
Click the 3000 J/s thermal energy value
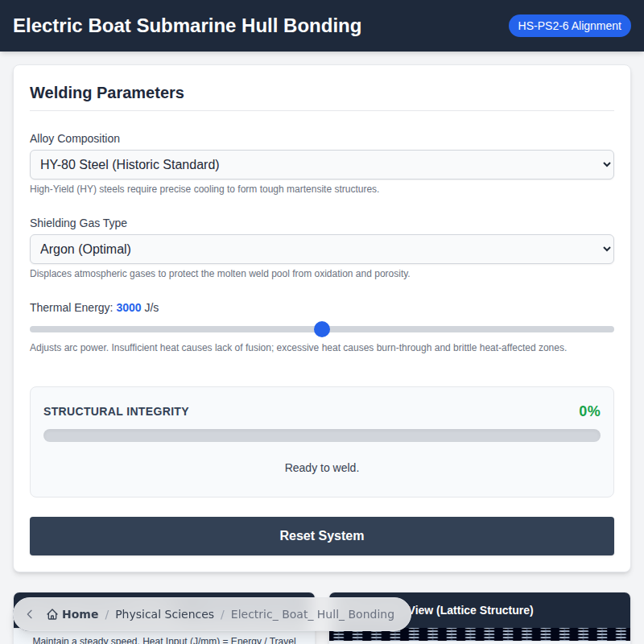point(129,308)
